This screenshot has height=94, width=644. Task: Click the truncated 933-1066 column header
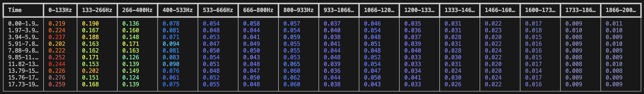click(x=339, y=10)
